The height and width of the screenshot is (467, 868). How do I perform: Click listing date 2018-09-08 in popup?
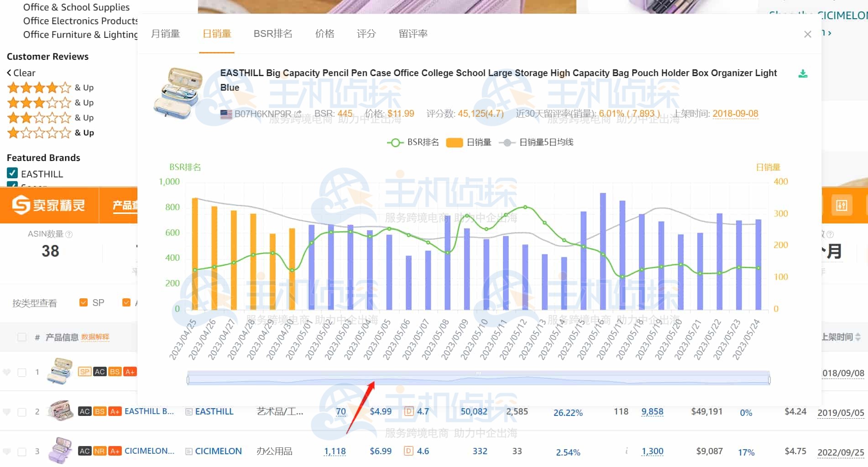click(735, 114)
